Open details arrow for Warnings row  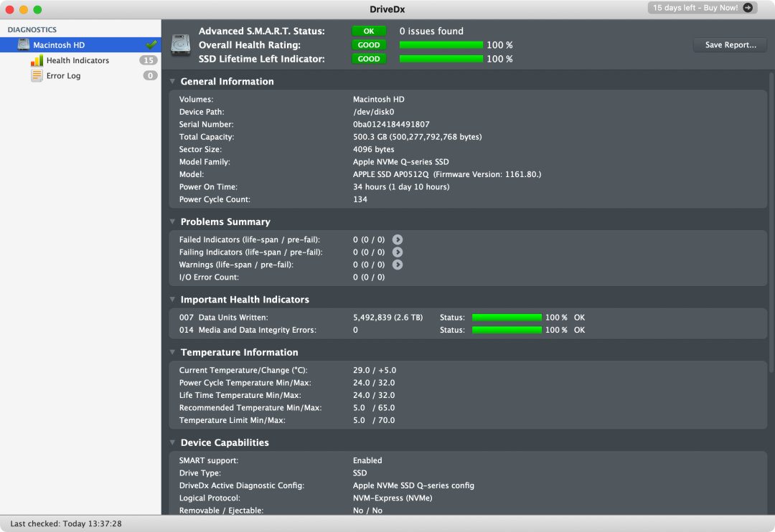[398, 265]
